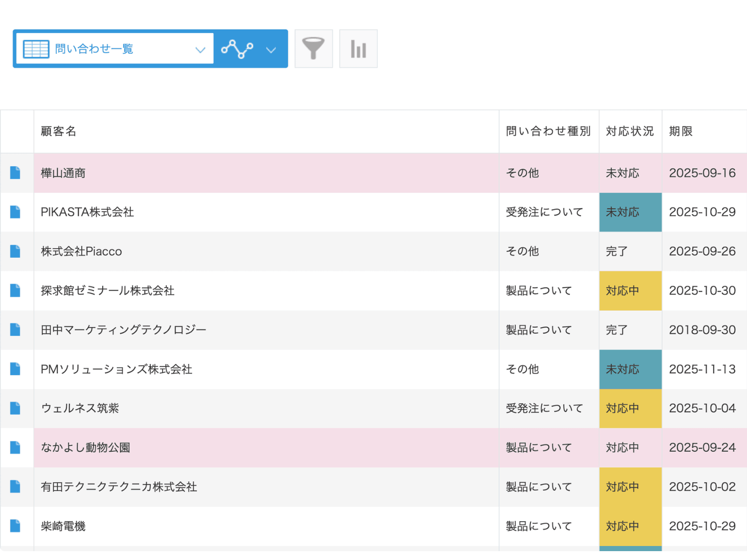
Task: Click the graph line chart icon
Action: click(x=237, y=49)
